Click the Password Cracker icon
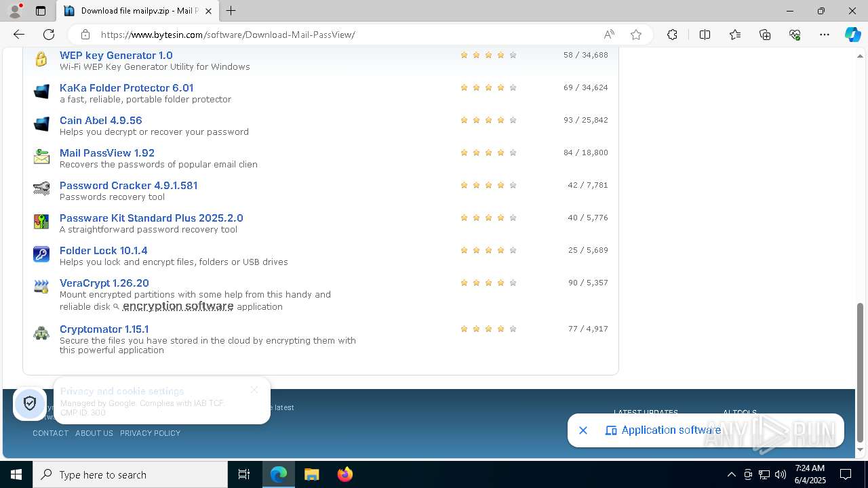The image size is (868, 488). [x=41, y=189]
